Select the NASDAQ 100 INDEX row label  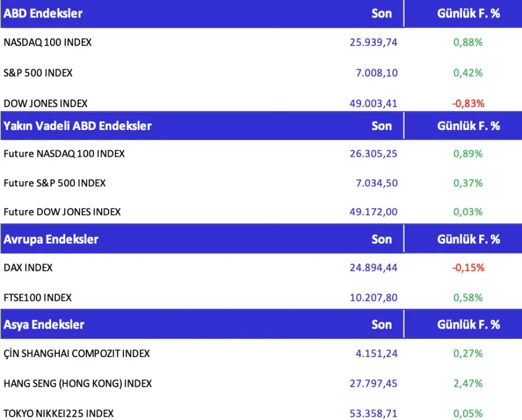[x=47, y=42]
